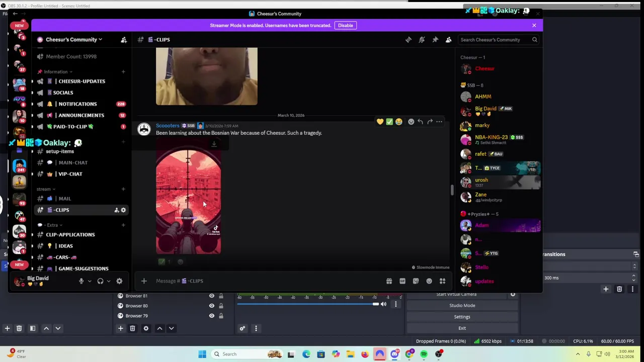
Task: Toggle Discord deafen headphones
Action: [x=100, y=281]
